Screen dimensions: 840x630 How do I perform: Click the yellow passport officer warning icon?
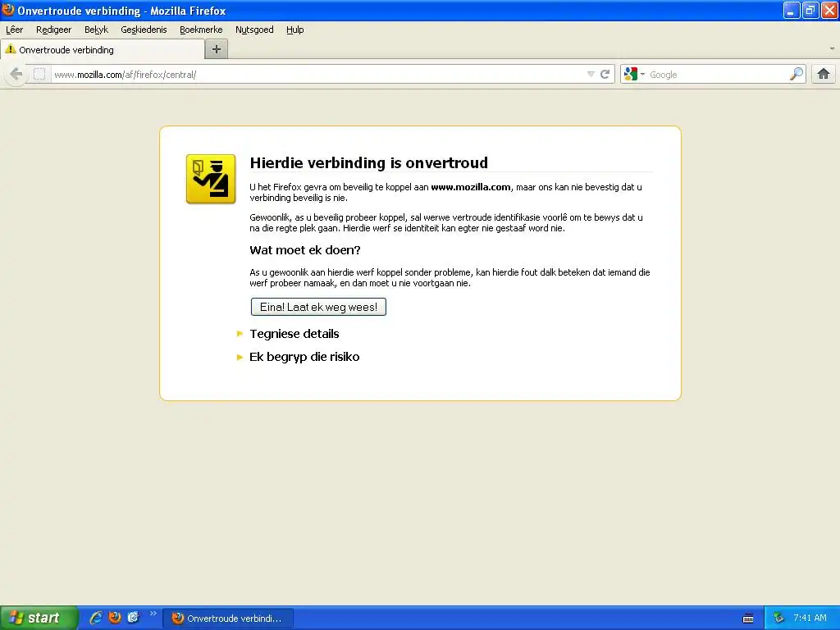point(211,179)
